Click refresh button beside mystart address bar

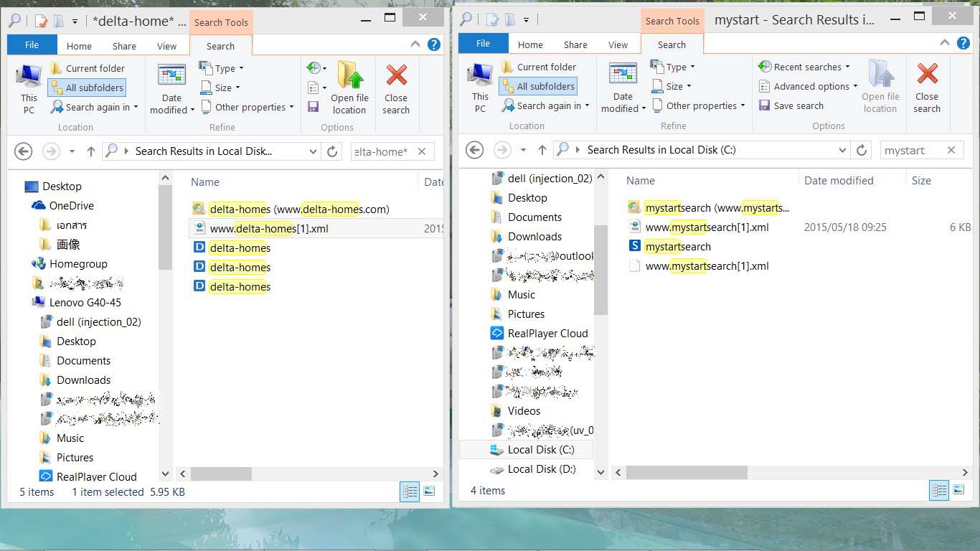862,150
